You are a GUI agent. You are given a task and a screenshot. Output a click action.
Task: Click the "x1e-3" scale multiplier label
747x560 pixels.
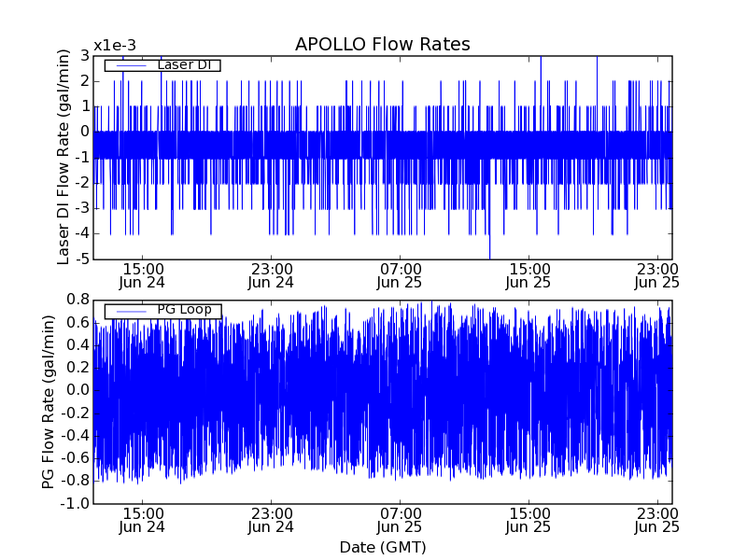click(x=115, y=46)
